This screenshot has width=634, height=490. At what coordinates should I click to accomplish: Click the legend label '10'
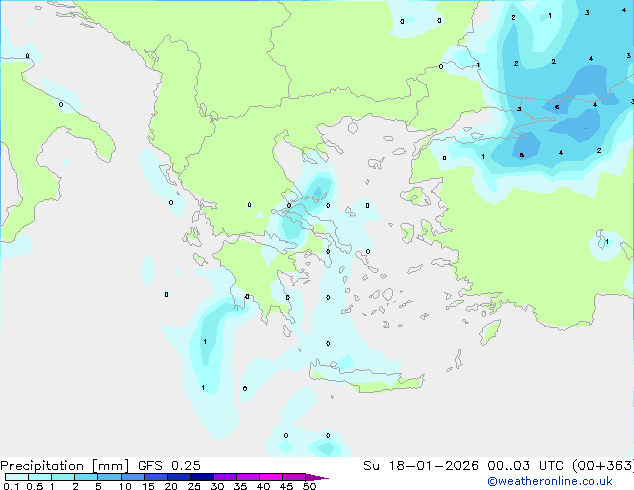point(125,486)
